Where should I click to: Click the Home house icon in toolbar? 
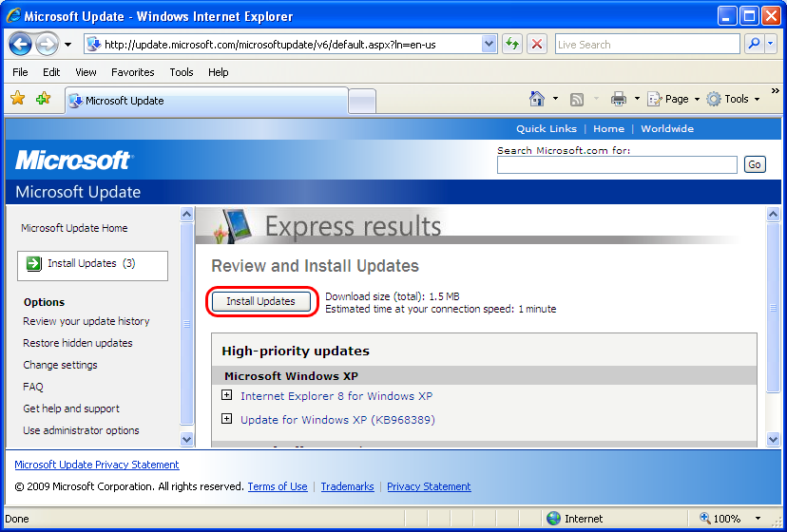[537, 99]
